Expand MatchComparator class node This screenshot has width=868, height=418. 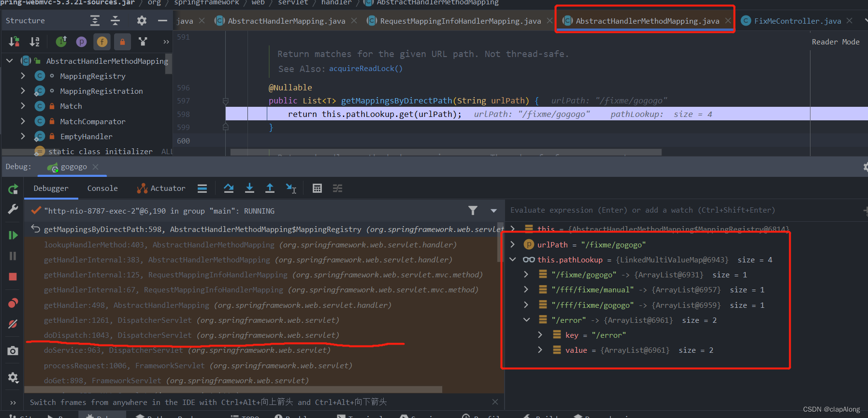coord(23,121)
